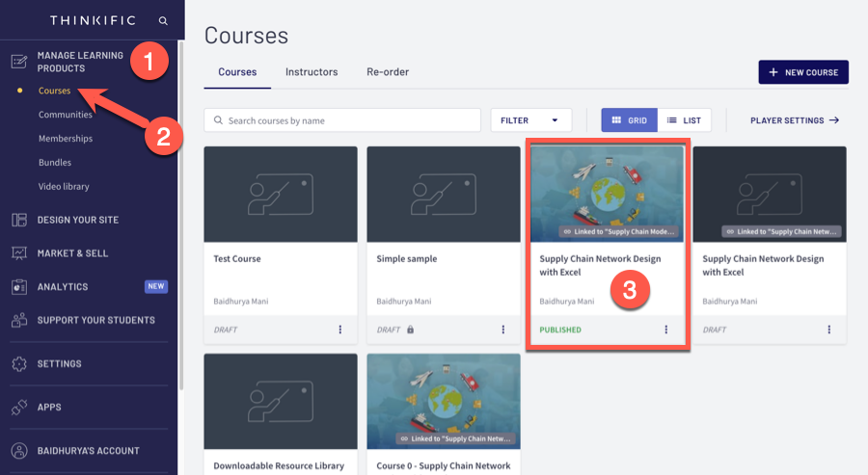The width and height of the screenshot is (868, 475).
Task: Open three-dot menu on published Supply Chain course
Action: [665, 330]
